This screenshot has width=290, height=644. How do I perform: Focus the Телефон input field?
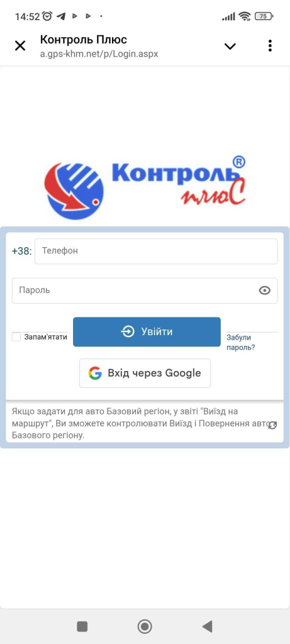pyautogui.click(x=156, y=251)
